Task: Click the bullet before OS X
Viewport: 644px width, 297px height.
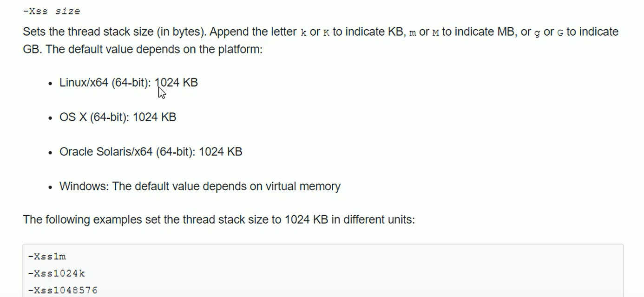Action: tap(51, 118)
